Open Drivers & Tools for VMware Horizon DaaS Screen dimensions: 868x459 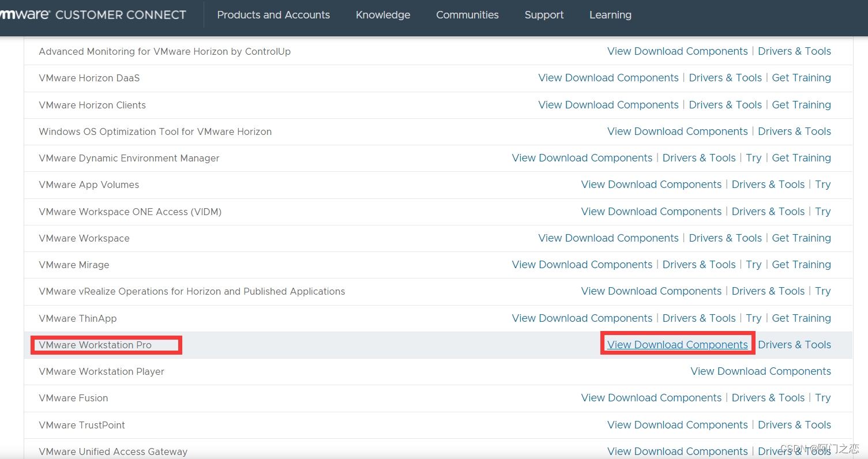click(x=726, y=78)
